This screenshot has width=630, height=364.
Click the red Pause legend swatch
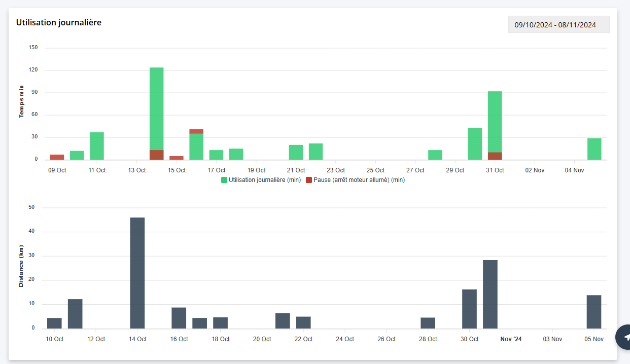[x=309, y=180]
